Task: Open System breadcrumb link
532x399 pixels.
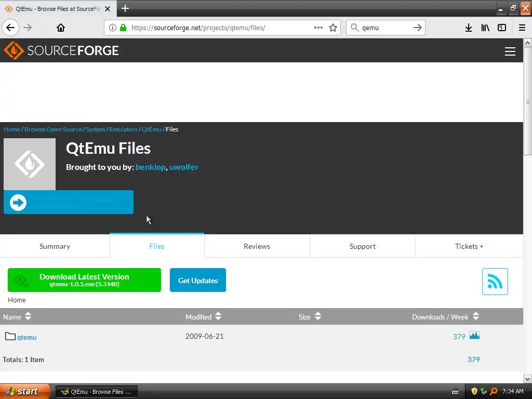Action: point(96,129)
